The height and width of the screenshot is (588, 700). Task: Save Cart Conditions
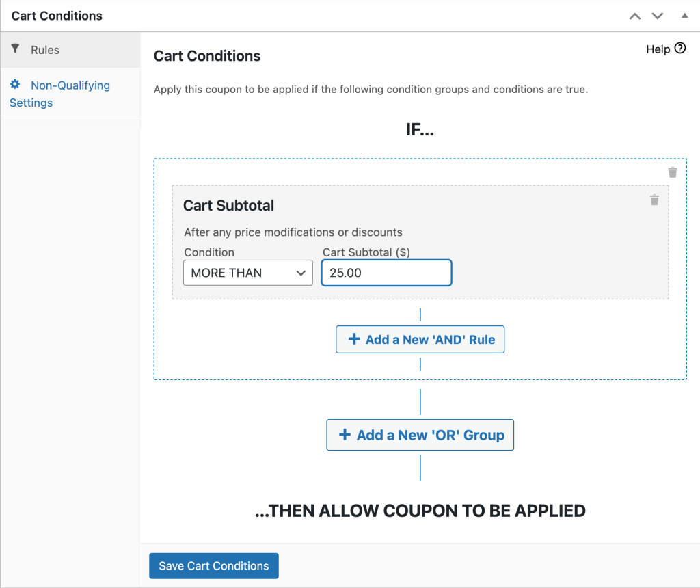(214, 565)
